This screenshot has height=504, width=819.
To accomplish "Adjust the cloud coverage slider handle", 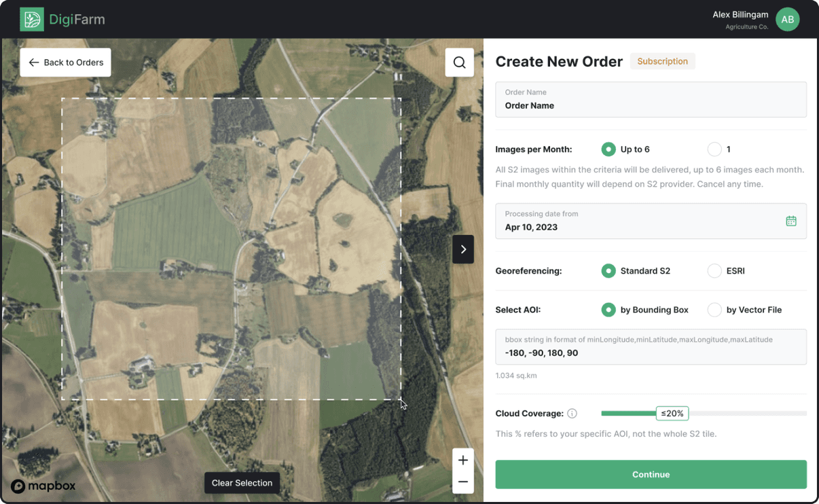I will [x=671, y=413].
